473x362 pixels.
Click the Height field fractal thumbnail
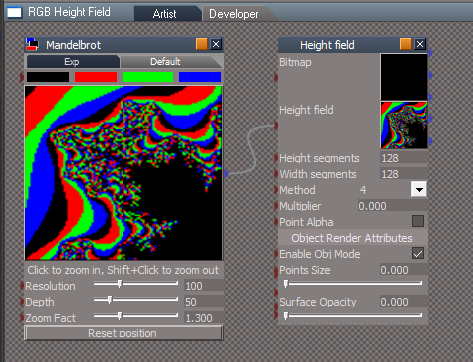[404, 125]
